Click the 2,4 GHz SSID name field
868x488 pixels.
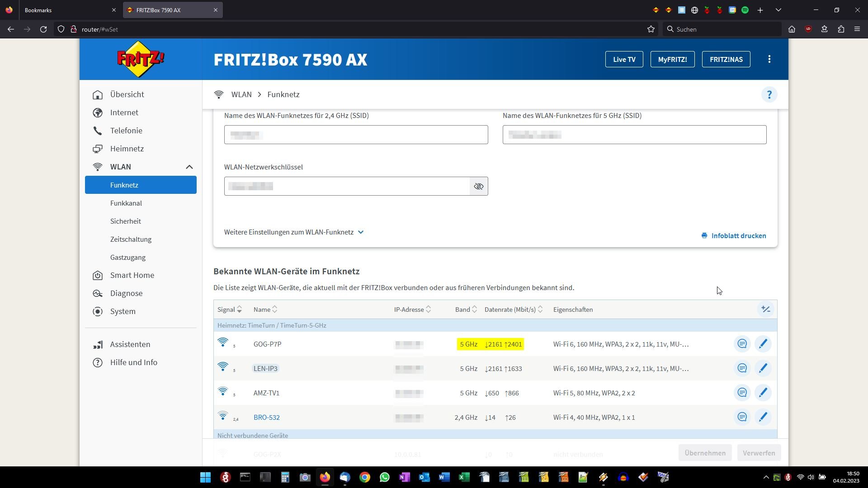pos(356,135)
